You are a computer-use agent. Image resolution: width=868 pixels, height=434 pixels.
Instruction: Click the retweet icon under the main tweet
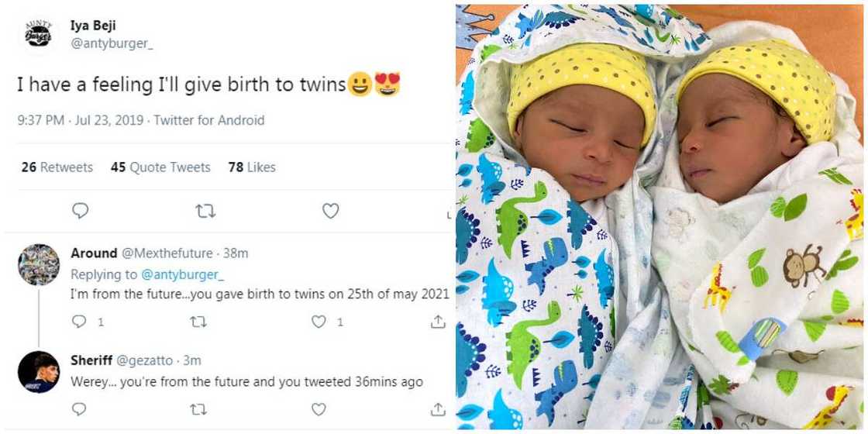(x=205, y=211)
